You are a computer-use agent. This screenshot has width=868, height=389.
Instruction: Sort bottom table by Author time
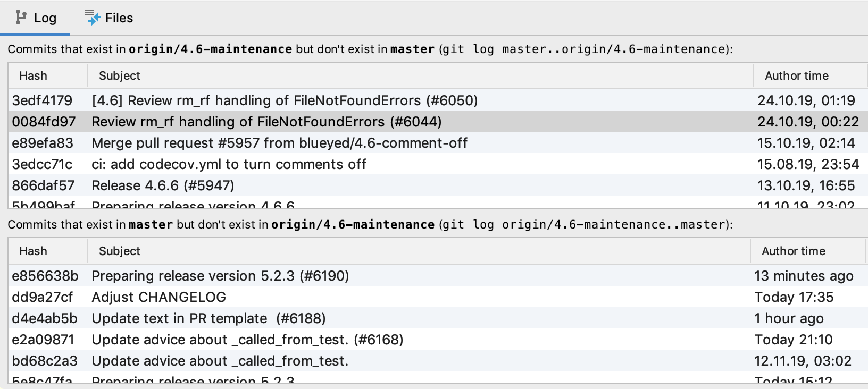[793, 251]
